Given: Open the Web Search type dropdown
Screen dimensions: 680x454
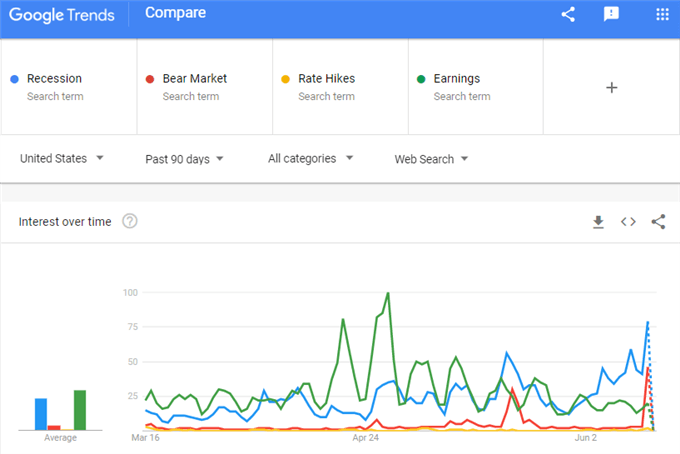Looking at the screenshot, I should pyautogui.click(x=431, y=159).
